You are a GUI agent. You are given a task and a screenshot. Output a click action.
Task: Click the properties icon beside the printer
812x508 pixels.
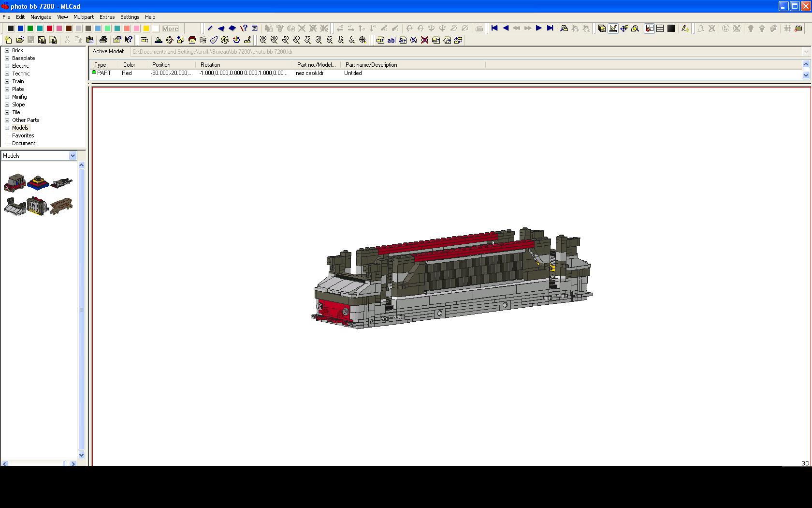117,40
